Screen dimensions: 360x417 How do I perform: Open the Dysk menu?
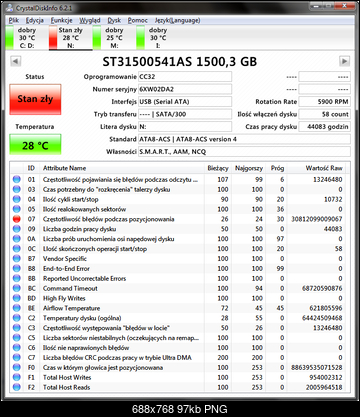114,20
